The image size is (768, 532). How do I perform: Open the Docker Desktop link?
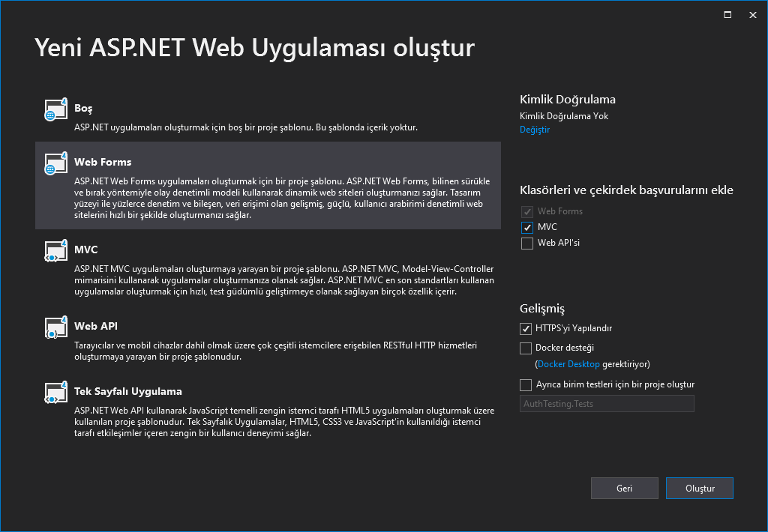(568, 364)
